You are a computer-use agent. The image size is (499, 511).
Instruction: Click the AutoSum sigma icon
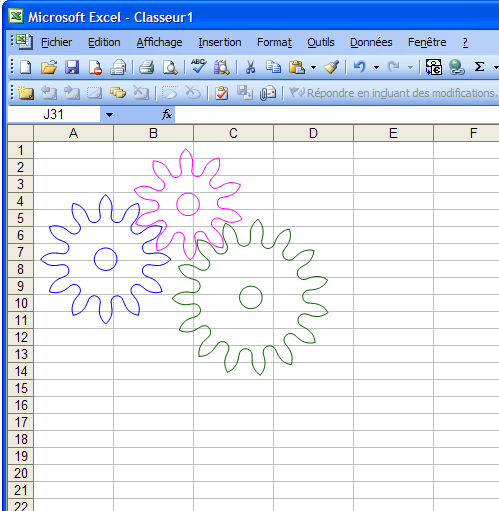479,67
